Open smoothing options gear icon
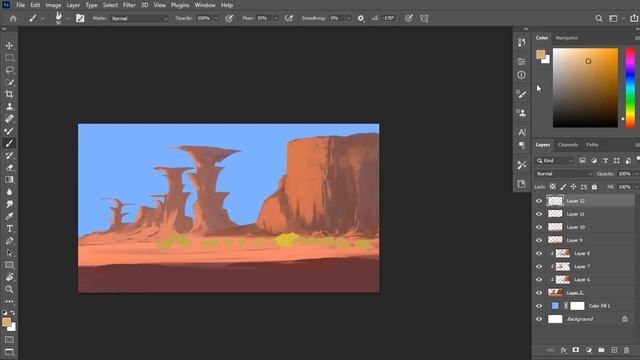 coord(360,18)
